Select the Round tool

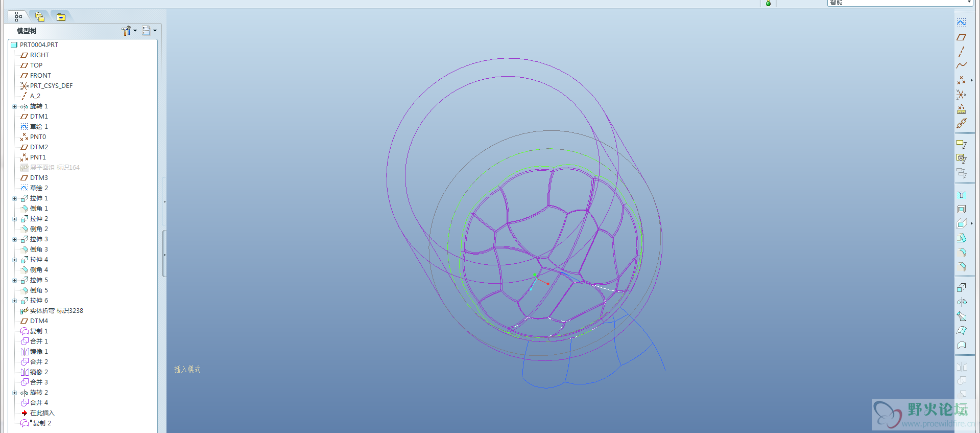[x=961, y=252]
